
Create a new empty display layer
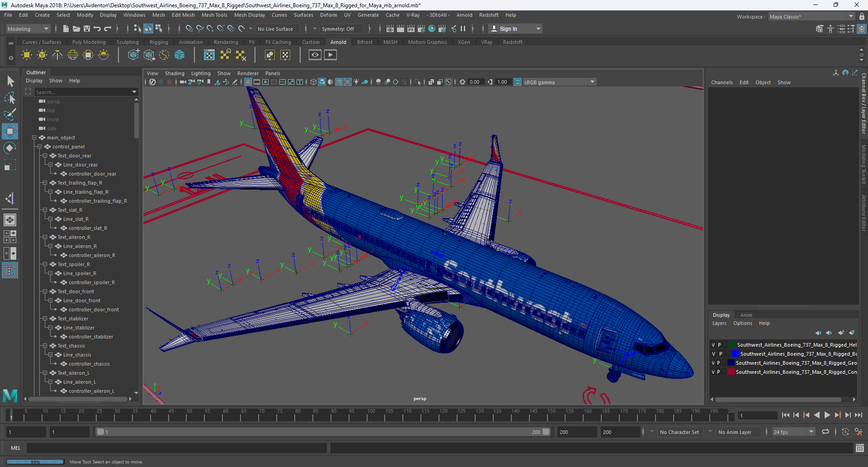pos(841,333)
